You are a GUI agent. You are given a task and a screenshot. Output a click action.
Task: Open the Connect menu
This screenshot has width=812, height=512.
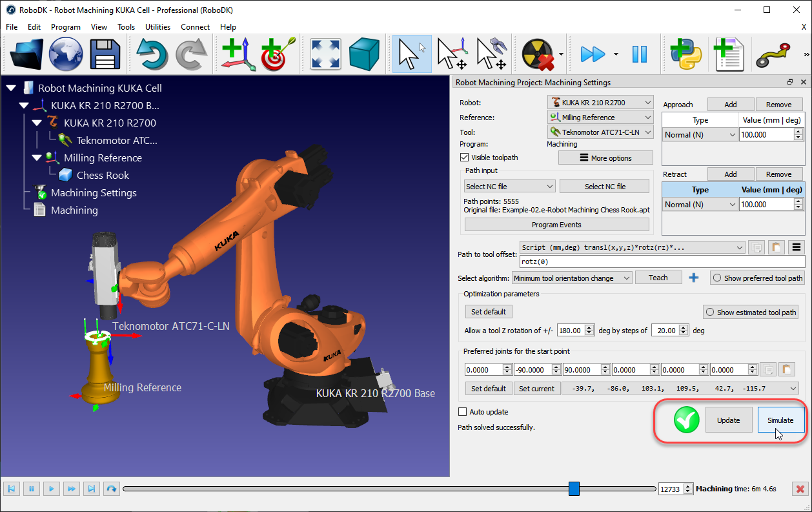[x=195, y=27]
